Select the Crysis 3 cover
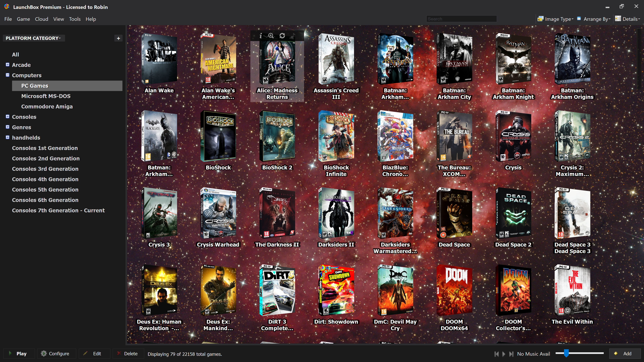644x362 pixels. pos(159,213)
